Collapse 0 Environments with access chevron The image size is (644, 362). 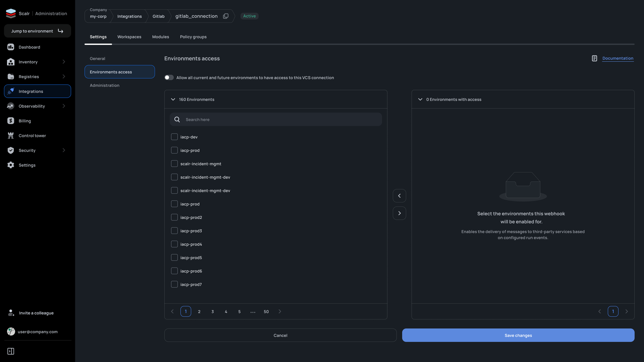point(420,99)
